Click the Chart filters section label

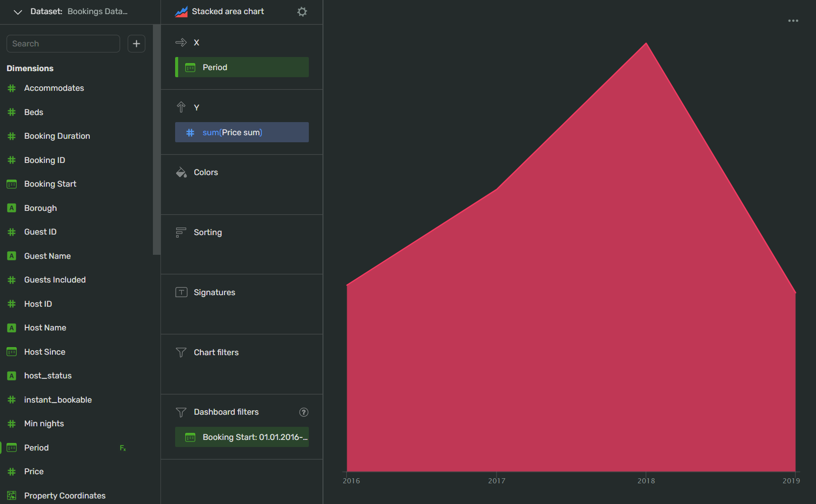tap(216, 352)
